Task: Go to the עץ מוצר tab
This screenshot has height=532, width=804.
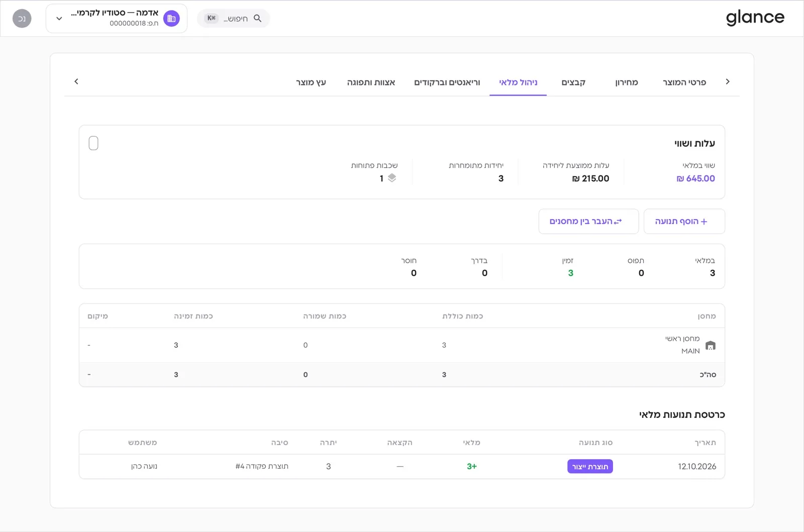Action: tap(311, 82)
